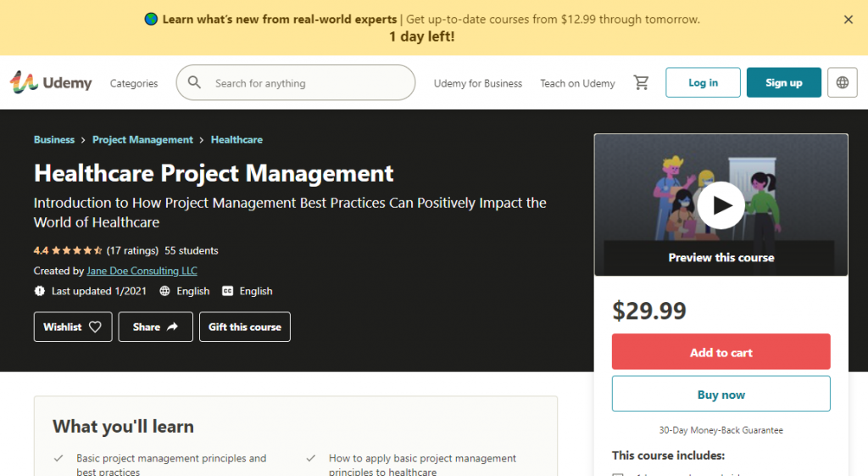The image size is (868, 476).
Task: Share this course
Action: point(155,327)
